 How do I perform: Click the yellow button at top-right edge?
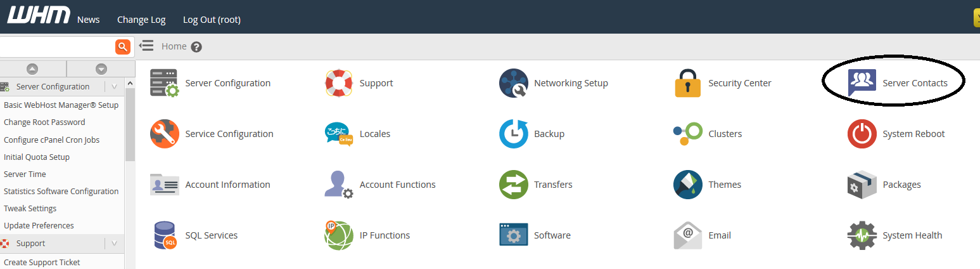pyautogui.click(x=976, y=18)
